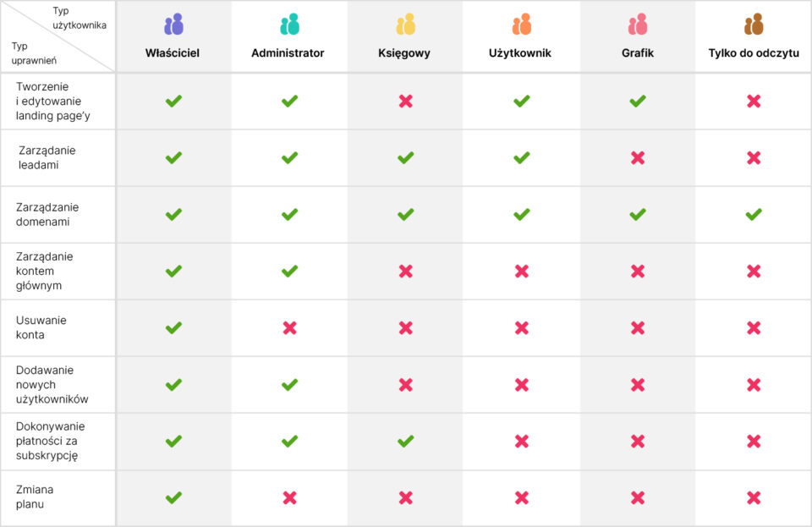Screen dimensions: 812x527
Task: Click the purple Właściciel user icon
Action: 173,25
